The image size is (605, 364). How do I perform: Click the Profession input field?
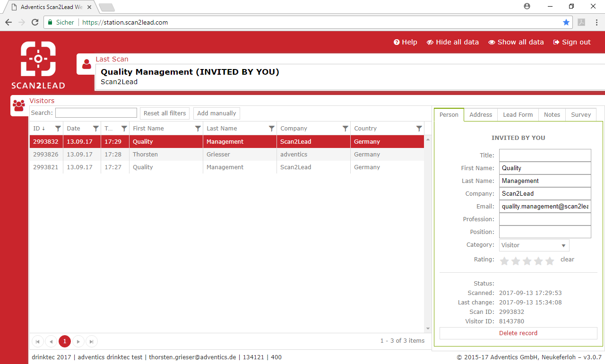click(x=545, y=219)
